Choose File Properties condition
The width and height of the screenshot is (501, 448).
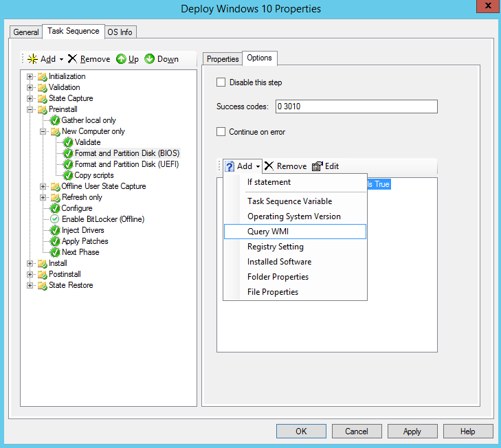coord(295,292)
